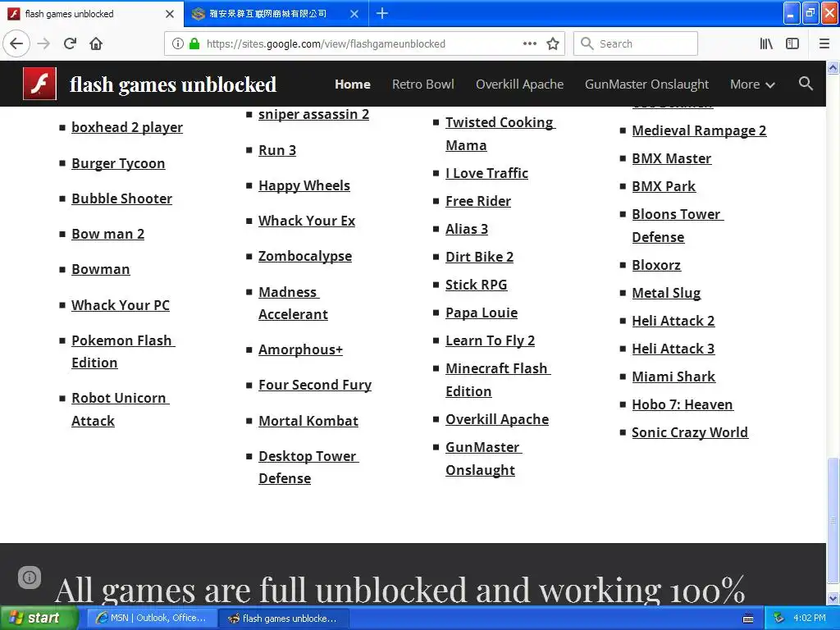Open the Firefox hamburger menu
Screen dimensions: 840x630
(824, 43)
